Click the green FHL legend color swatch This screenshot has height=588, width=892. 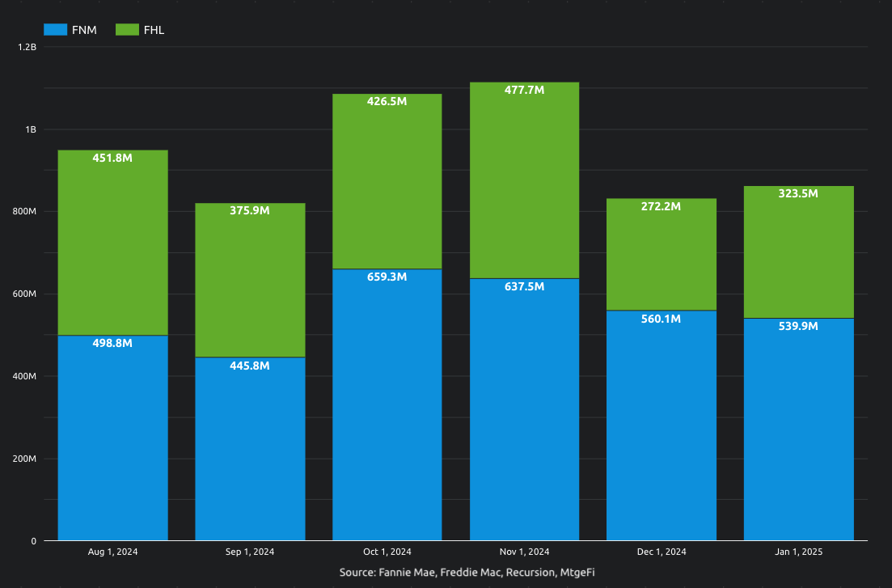tap(128, 30)
